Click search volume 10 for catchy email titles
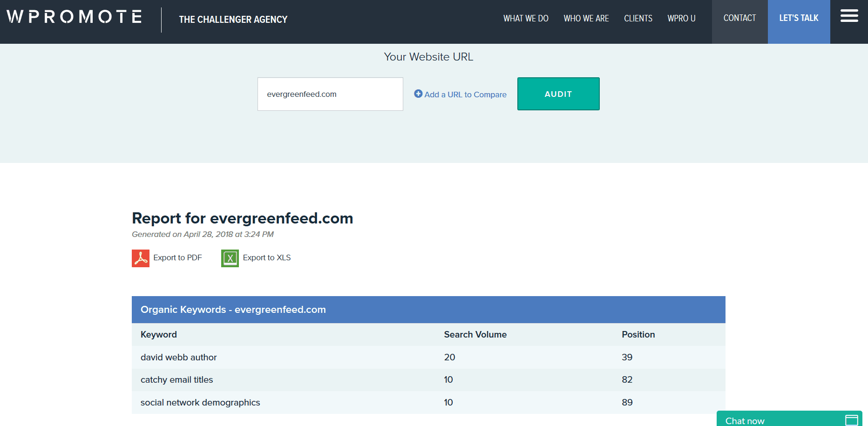This screenshot has width=868, height=426. (x=448, y=379)
